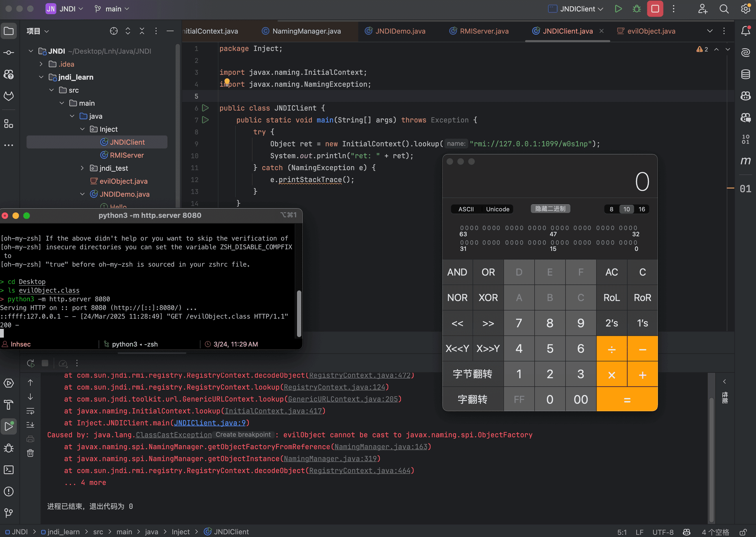Image resolution: width=756 pixels, height=537 pixels.
Task: Switch to NamingManager.java tab
Action: (x=302, y=31)
